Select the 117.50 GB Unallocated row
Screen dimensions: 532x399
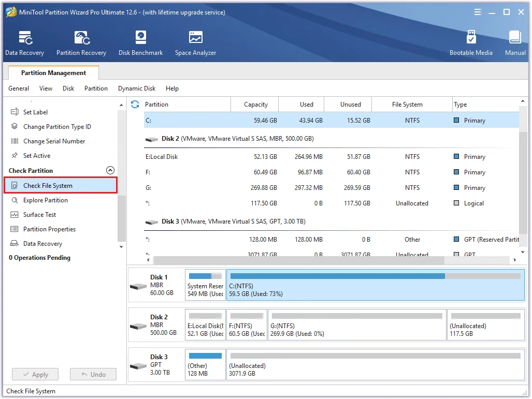point(332,203)
